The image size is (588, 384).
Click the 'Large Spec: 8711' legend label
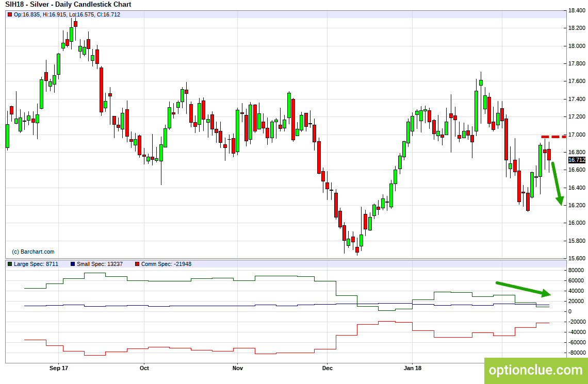click(36, 264)
